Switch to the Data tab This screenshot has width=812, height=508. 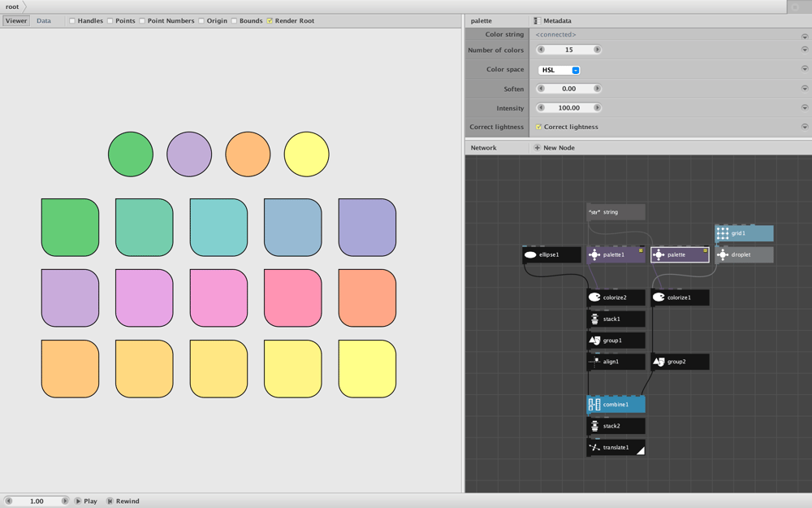44,21
